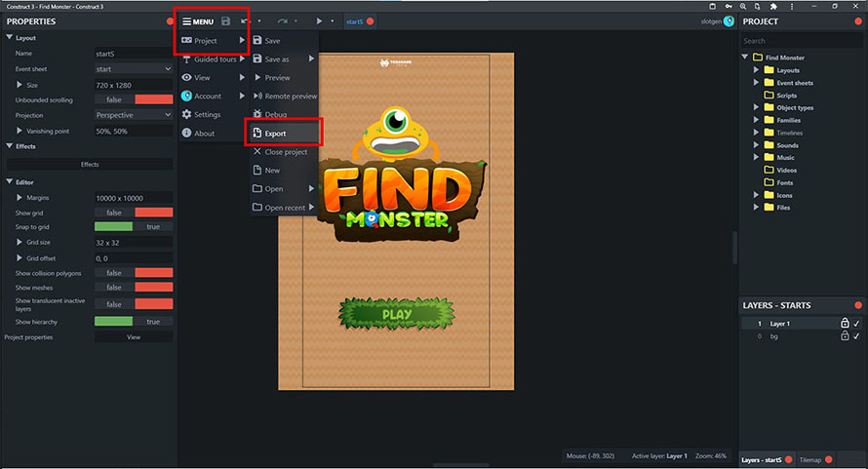Expand the Margins property

coord(20,197)
